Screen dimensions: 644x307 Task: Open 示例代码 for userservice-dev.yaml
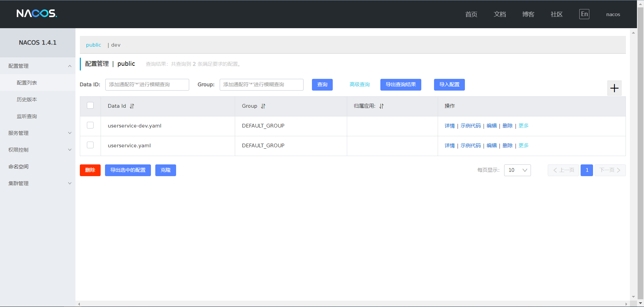(471, 126)
